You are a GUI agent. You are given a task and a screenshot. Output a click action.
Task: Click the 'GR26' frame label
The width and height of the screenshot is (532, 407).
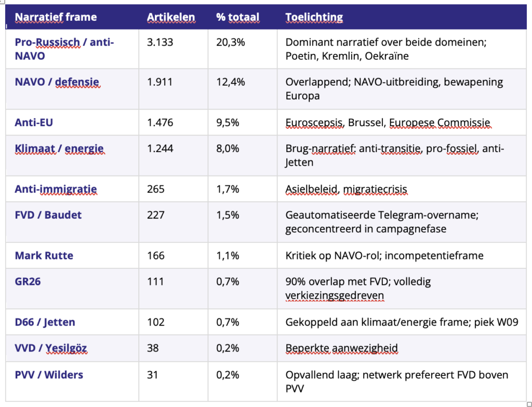click(x=28, y=281)
